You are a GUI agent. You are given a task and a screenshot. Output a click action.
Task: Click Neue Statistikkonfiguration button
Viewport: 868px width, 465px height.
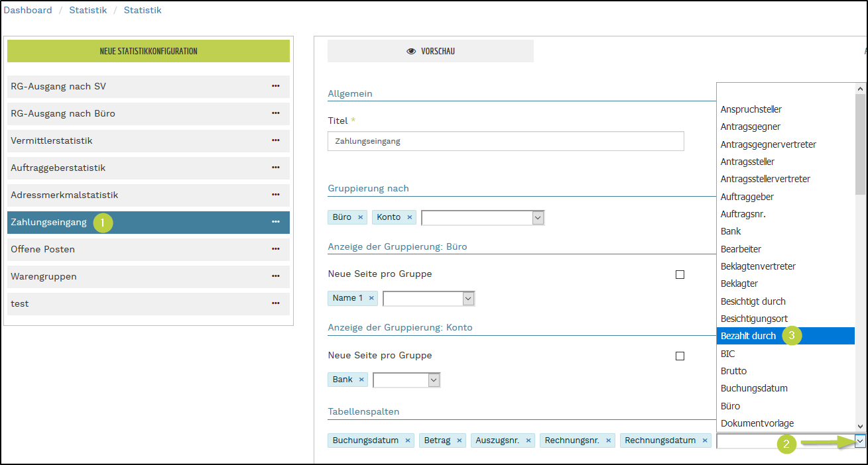point(149,51)
